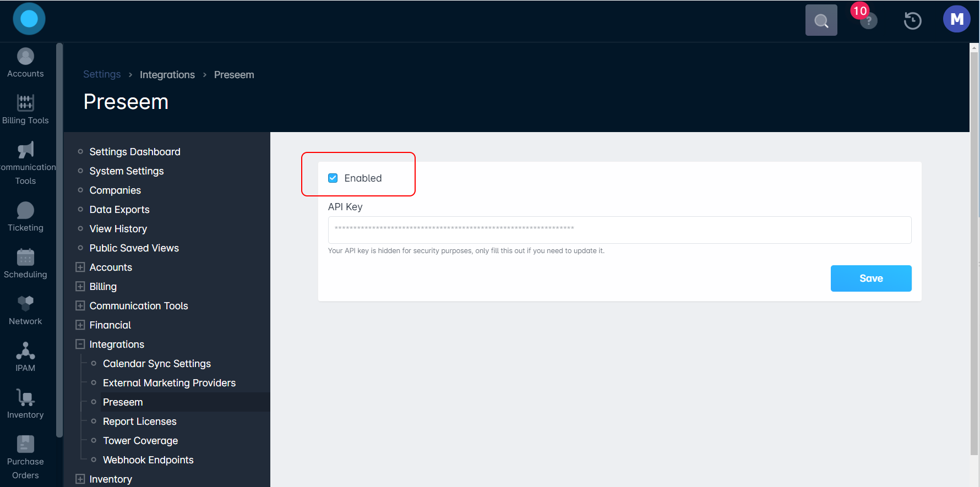
Task: Expand Communication Tools tree node
Action: [x=80, y=305]
